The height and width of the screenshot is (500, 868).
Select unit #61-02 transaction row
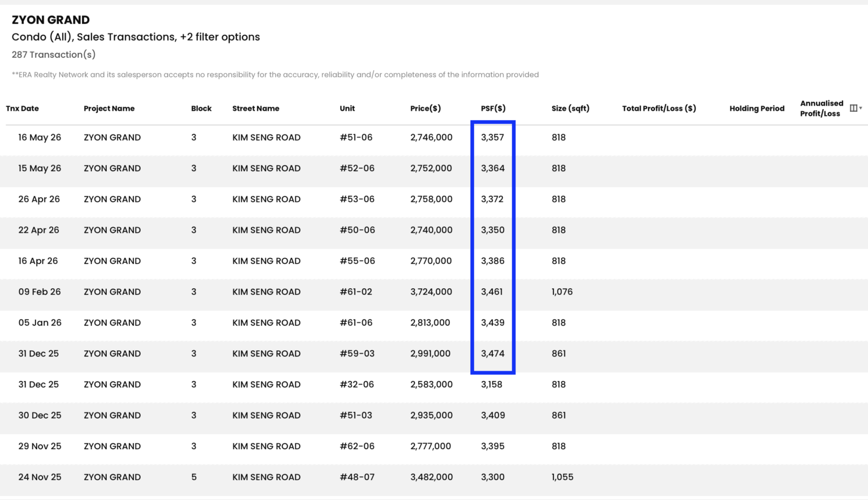[434, 292]
